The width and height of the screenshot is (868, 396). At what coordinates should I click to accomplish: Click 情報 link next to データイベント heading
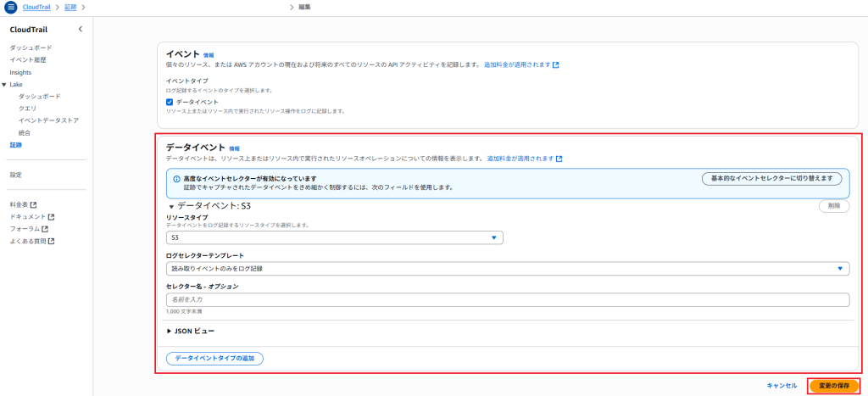pyautogui.click(x=234, y=149)
